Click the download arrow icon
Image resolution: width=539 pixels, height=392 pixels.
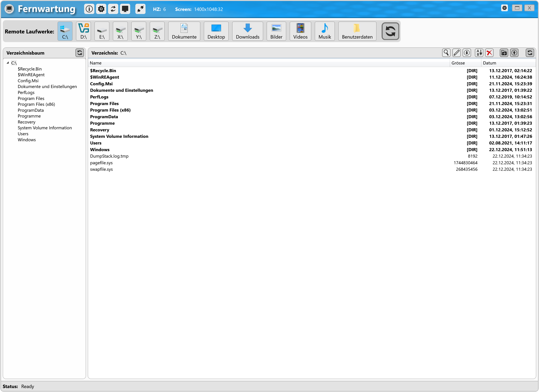pyautogui.click(x=467, y=53)
